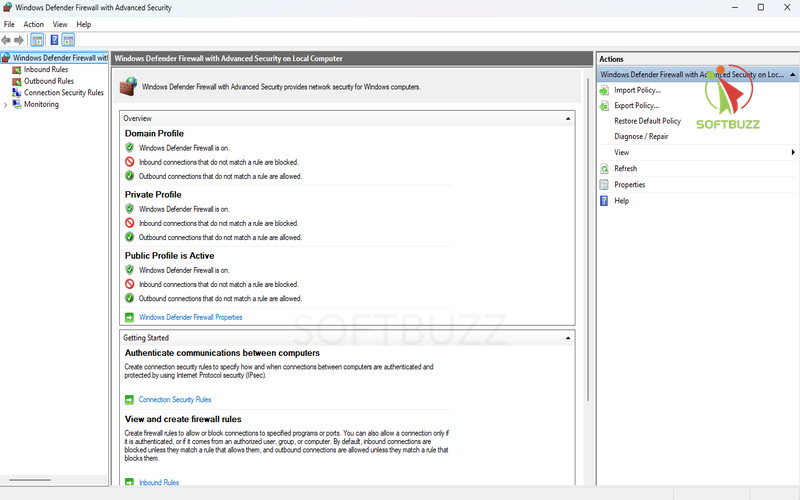Click the green shield icon under Domain Profile

click(130, 147)
